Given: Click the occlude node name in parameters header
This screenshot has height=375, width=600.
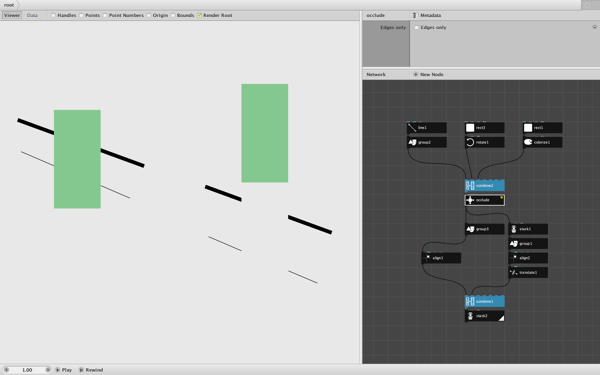Looking at the screenshot, I should coord(375,15).
